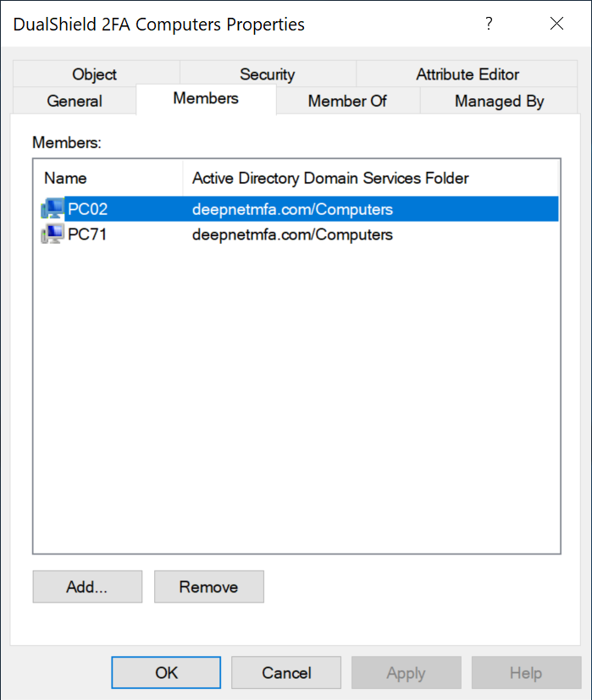This screenshot has height=700, width=592.
Task: Go to the Attribute Editor tab
Action: (468, 74)
